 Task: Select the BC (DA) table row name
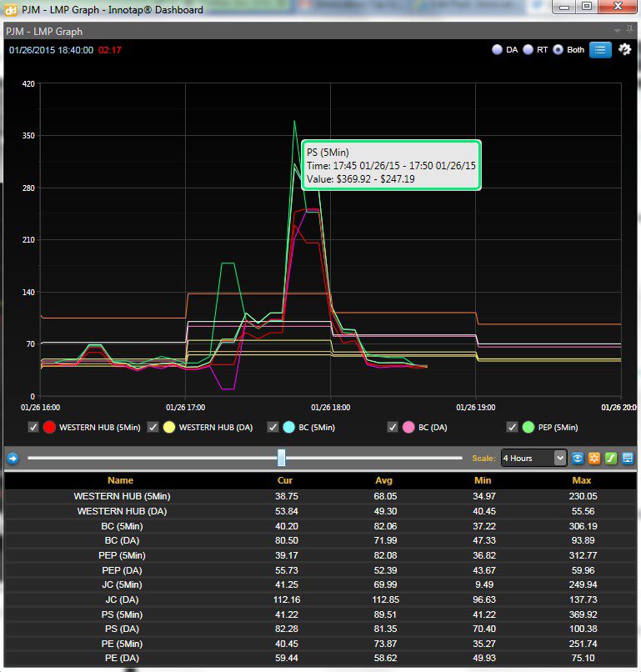(123, 541)
